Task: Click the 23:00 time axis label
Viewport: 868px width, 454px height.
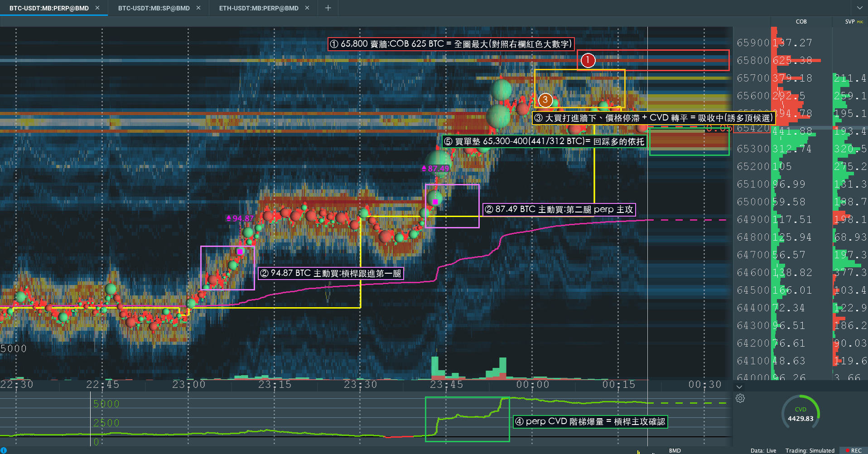Action: [x=189, y=385]
